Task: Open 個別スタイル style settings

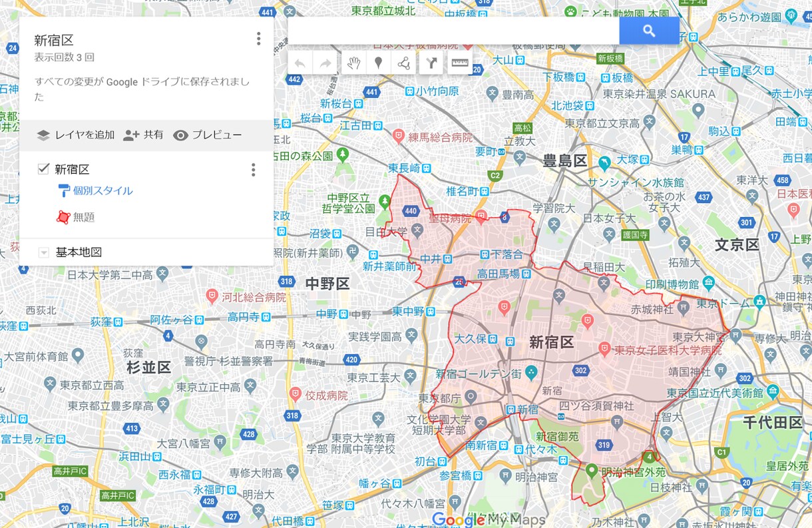Action: tap(103, 191)
